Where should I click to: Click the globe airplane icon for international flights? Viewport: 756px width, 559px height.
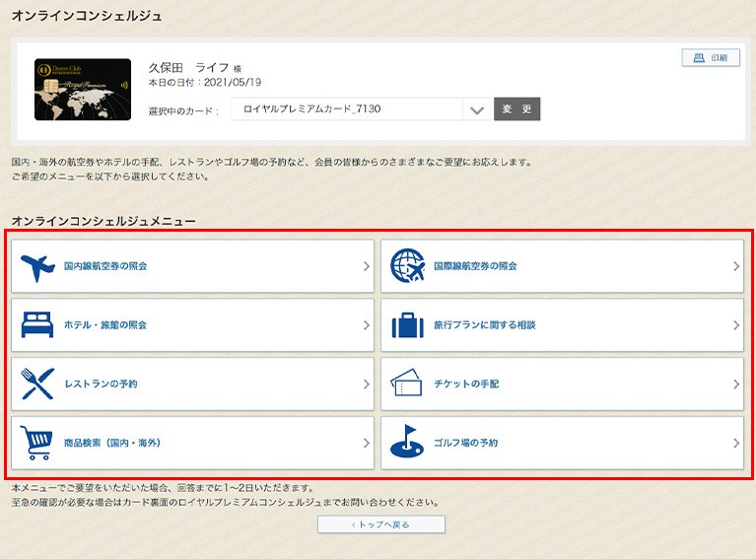click(x=407, y=266)
